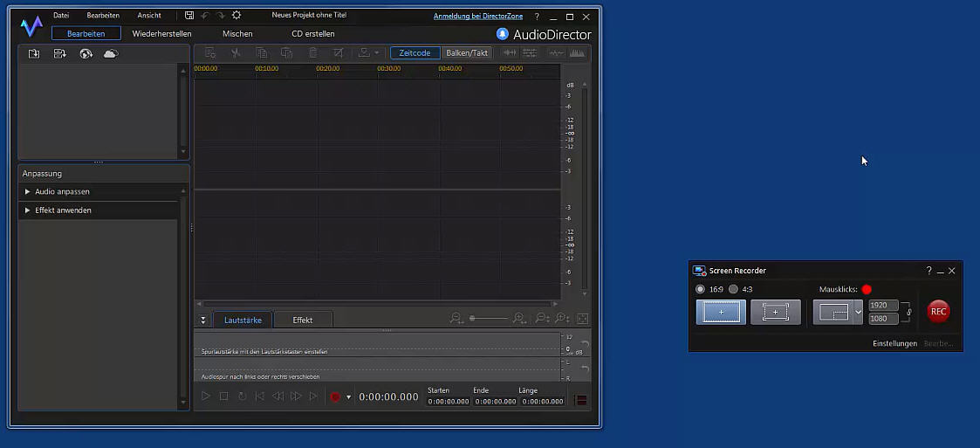Open the download from web globe icon
This screenshot has width=980, height=448.
tap(86, 54)
